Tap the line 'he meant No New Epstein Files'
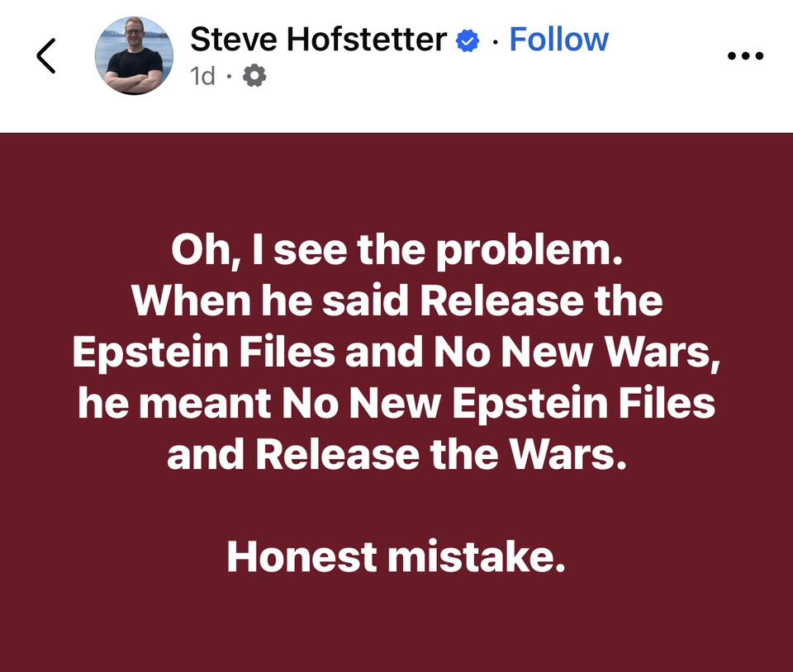 [x=397, y=404]
